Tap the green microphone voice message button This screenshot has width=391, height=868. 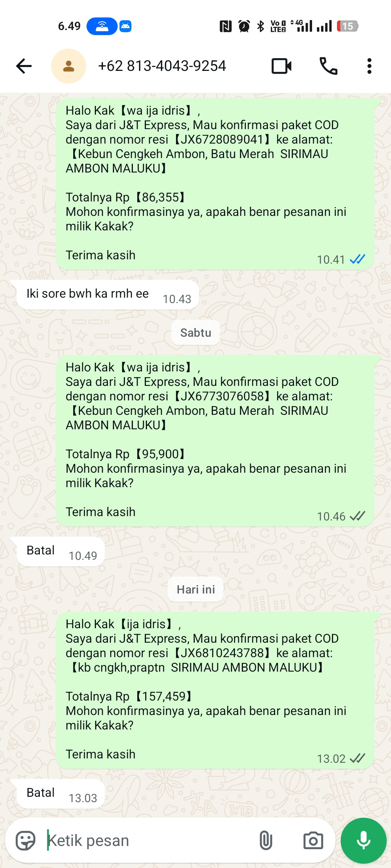(363, 841)
